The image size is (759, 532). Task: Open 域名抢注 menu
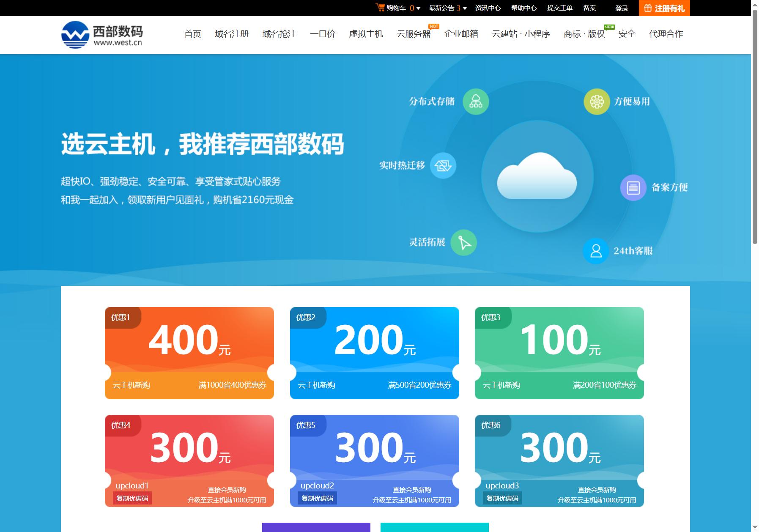[x=279, y=34]
